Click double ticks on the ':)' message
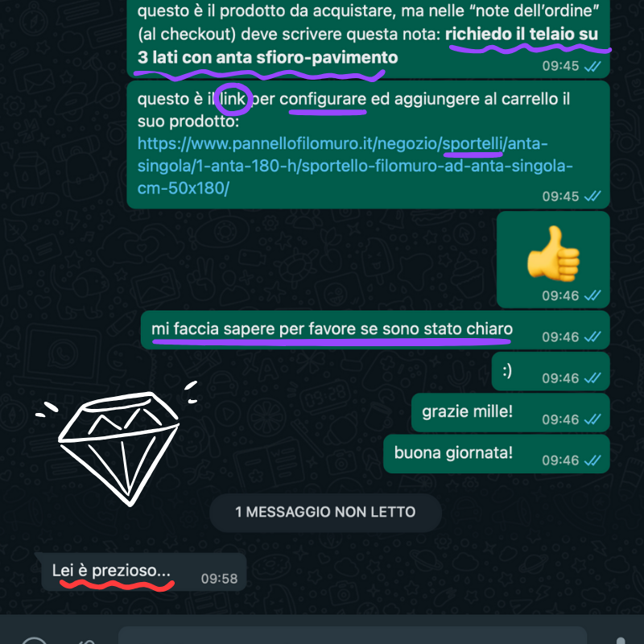The height and width of the screenshot is (644, 644). coord(592,378)
